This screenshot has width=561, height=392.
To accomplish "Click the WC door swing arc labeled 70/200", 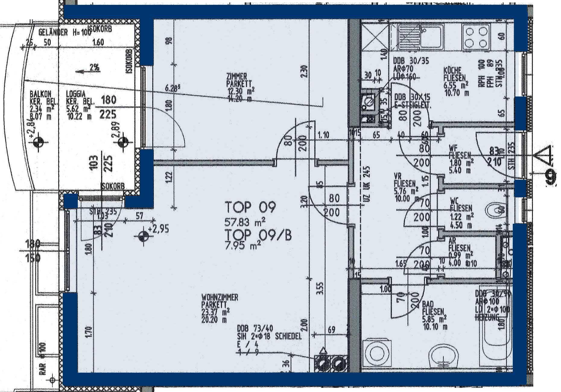I will click(421, 210).
